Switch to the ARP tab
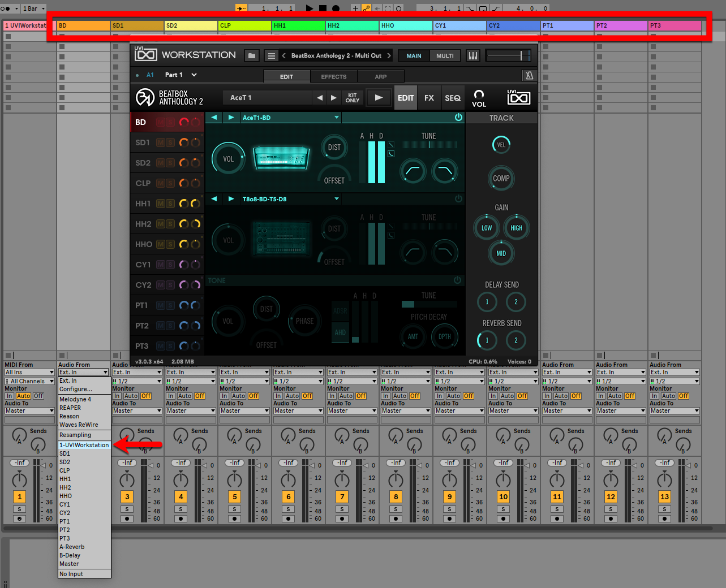 coord(381,76)
